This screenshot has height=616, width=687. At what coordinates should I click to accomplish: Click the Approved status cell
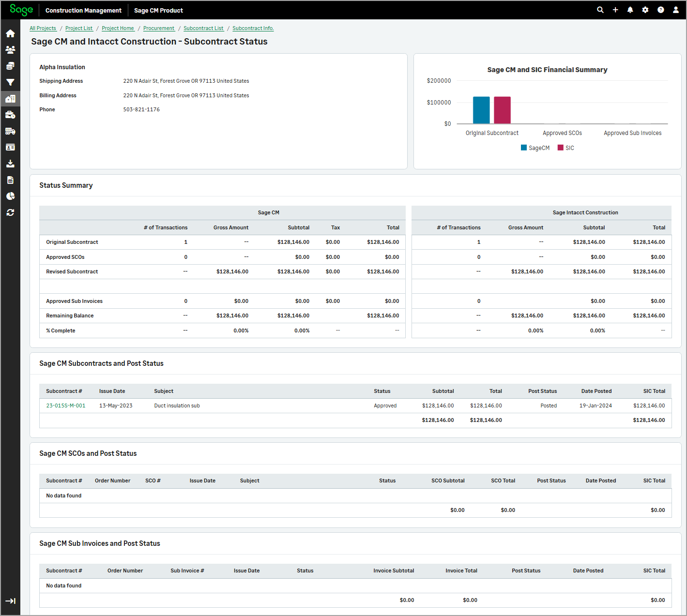[x=385, y=406]
